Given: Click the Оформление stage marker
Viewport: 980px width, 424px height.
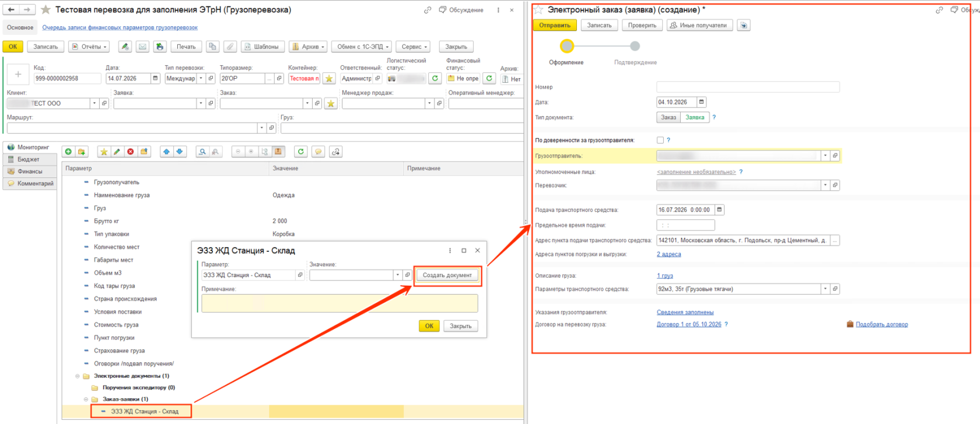Looking at the screenshot, I should [x=567, y=45].
